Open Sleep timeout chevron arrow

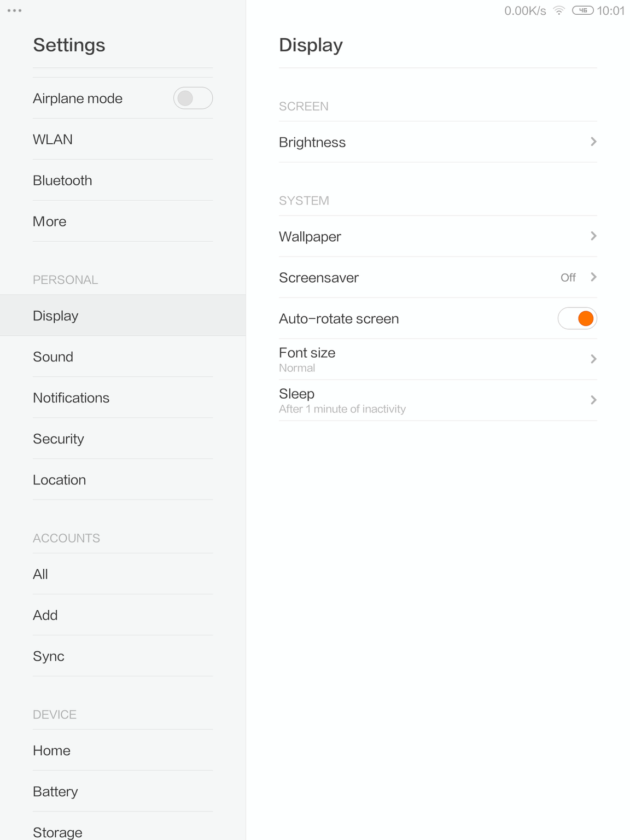coord(593,400)
